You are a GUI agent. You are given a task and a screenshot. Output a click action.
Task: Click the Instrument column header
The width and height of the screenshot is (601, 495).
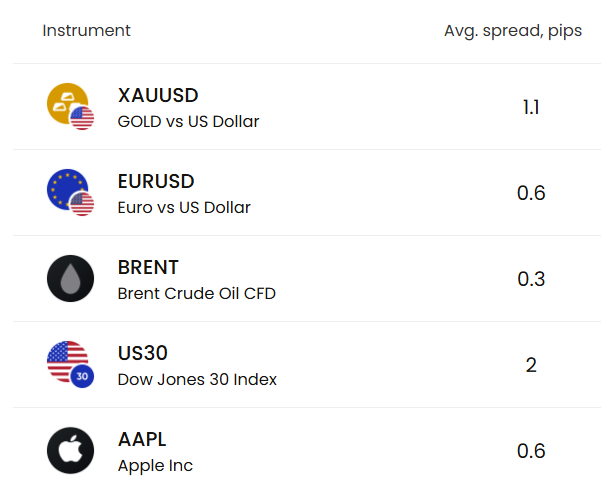87,31
